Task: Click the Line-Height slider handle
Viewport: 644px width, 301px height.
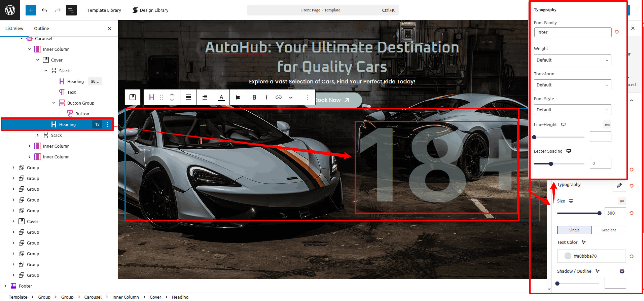Action: (x=534, y=137)
